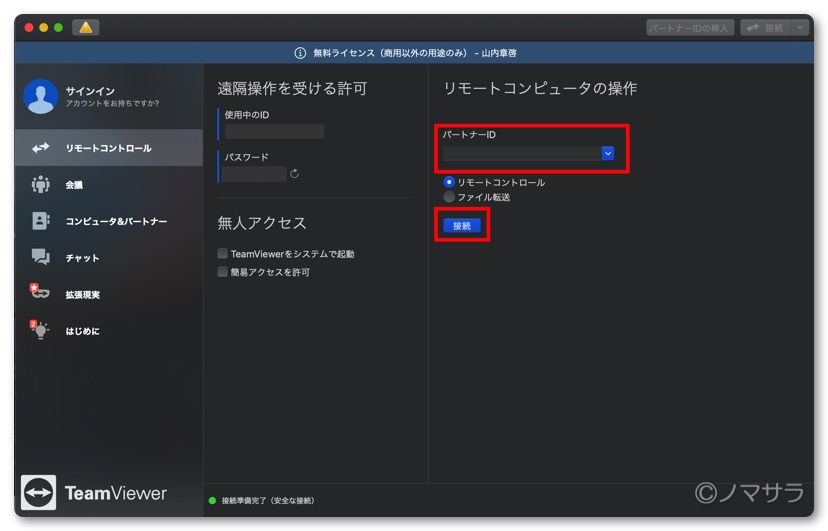Open dropdown arrow beside top 接続 button
Viewport: 828px width, 531px height.
click(x=800, y=28)
